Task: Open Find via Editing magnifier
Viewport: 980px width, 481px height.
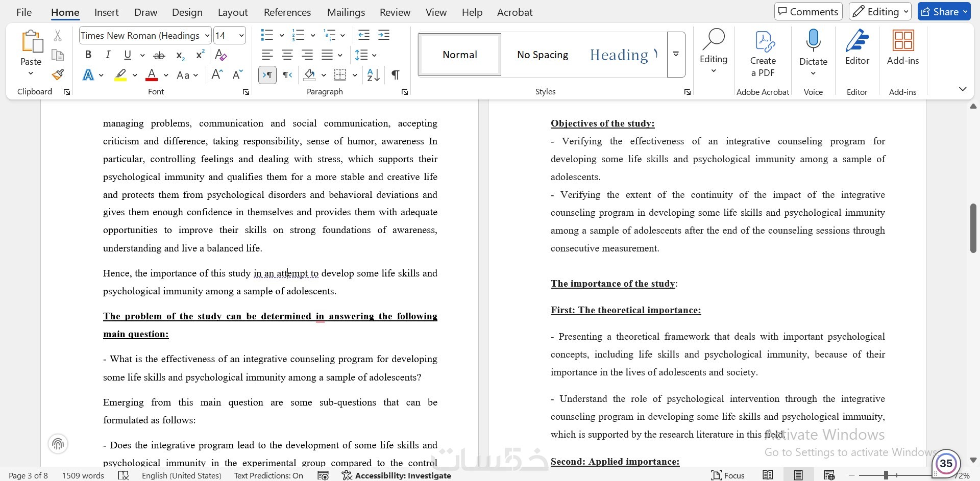Action: tap(714, 40)
